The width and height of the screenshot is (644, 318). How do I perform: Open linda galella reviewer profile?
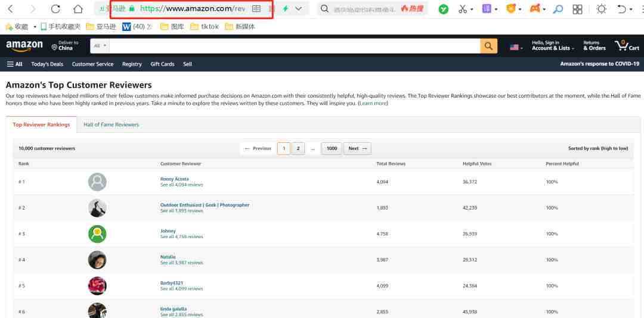click(x=174, y=309)
